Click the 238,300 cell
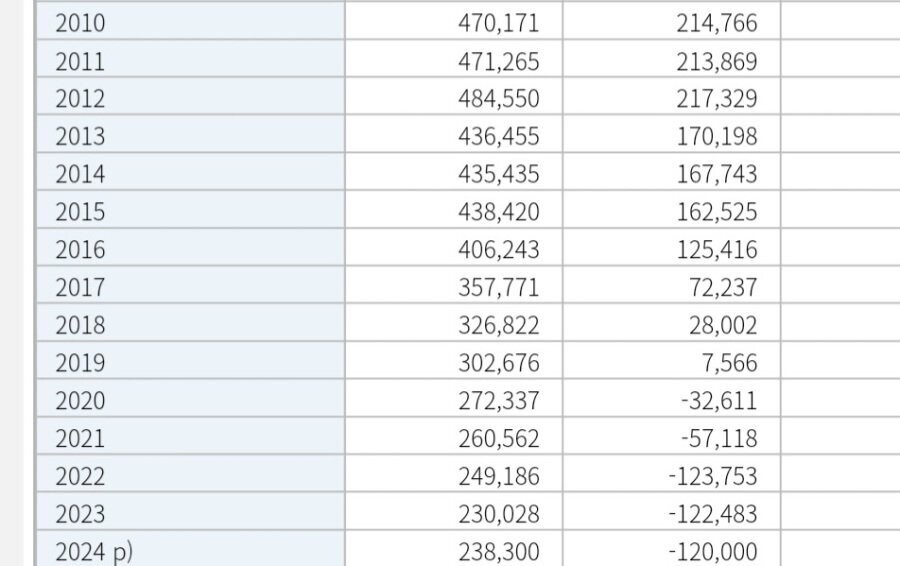 pos(453,549)
